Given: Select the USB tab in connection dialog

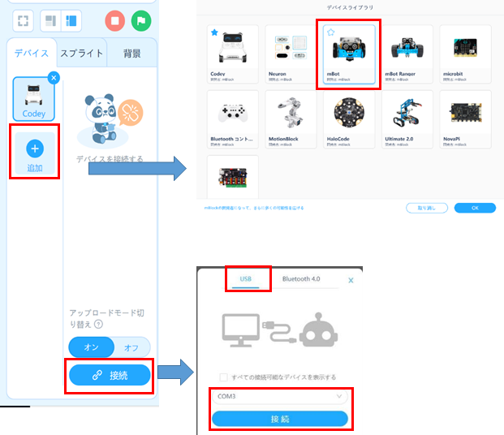Looking at the screenshot, I should 246,278.
